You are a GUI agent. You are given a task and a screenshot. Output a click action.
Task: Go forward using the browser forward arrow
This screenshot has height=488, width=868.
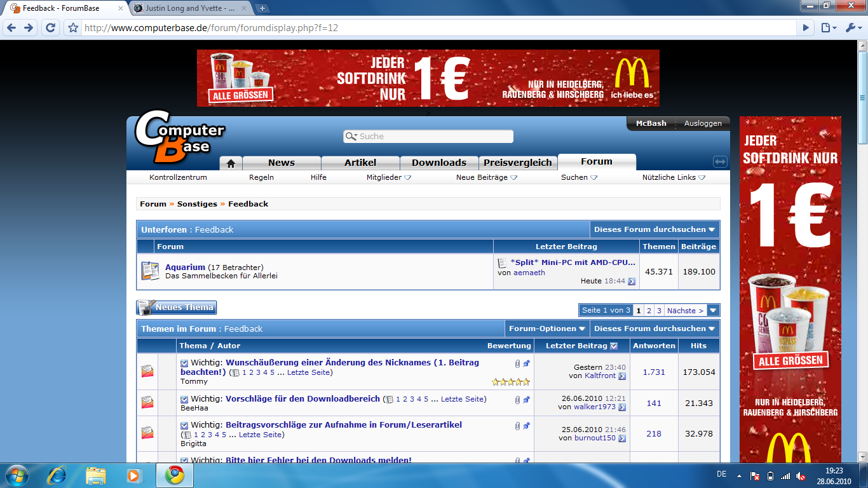pos(29,28)
